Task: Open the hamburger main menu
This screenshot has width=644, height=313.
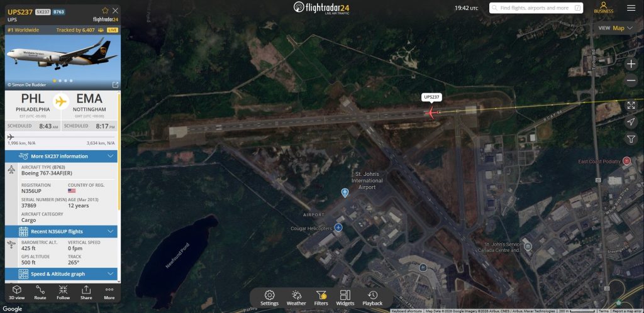Action: pos(631,8)
